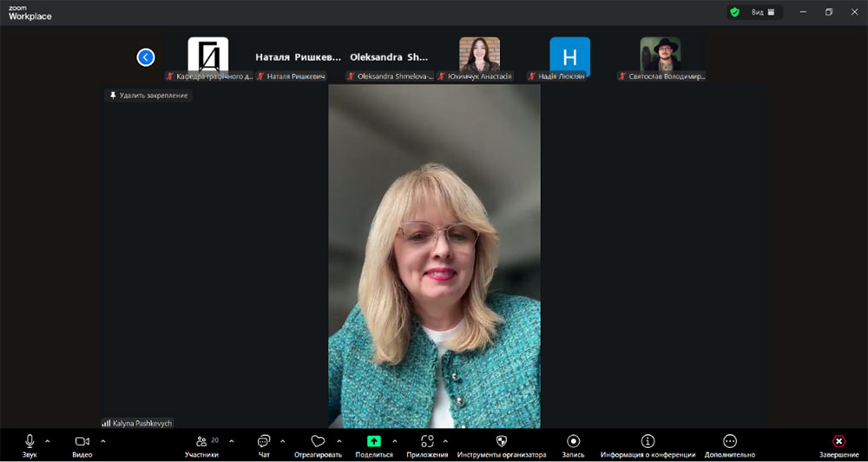This screenshot has height=462, width=868.
Task: Expand audio options arrow next to Звук
Action: click(x=48, y=441)
